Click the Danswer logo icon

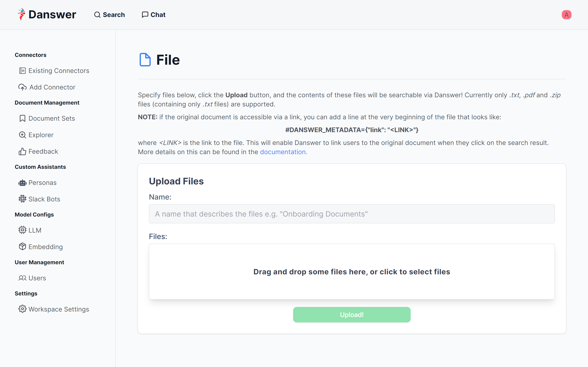pyautogui.click(x=21, y=14)
